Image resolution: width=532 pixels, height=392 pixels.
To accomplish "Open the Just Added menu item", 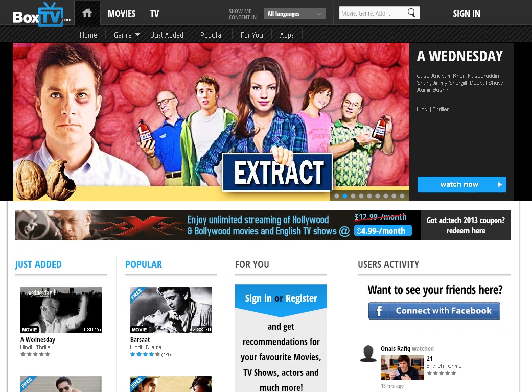I will coord(167,35).
